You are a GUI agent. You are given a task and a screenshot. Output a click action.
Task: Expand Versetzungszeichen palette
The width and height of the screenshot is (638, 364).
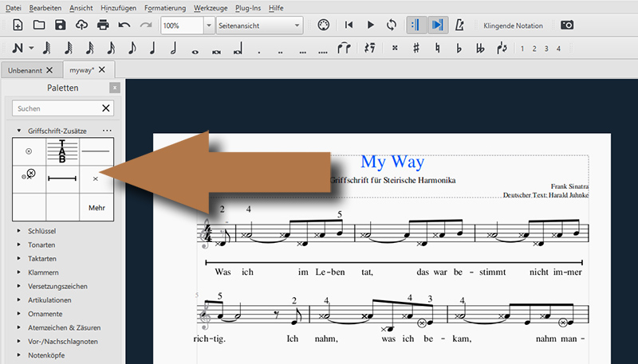coord(18,286)
